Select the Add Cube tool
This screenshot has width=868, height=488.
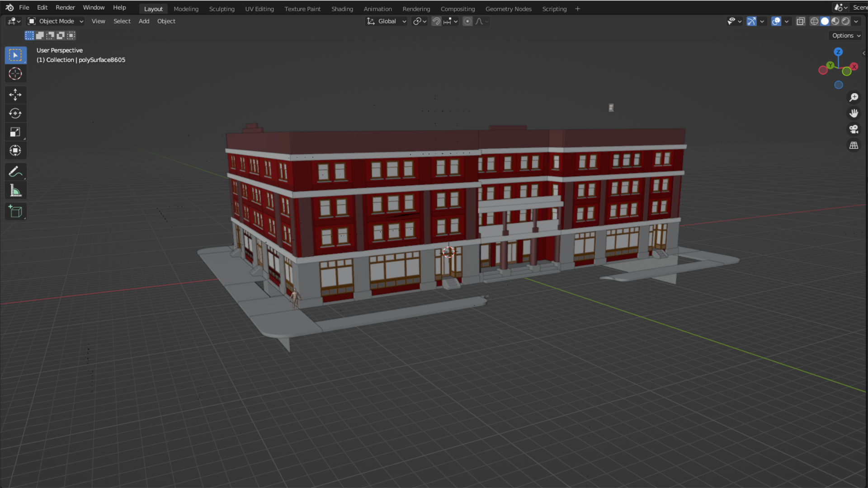15,211
